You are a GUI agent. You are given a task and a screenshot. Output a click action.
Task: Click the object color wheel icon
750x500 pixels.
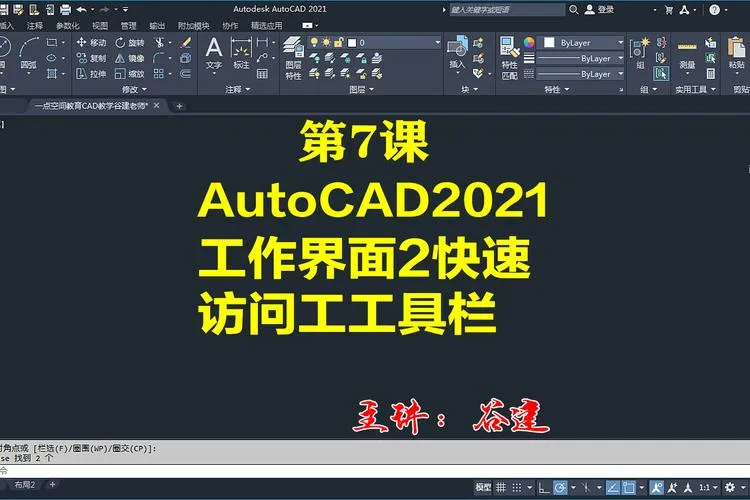pyautogui.click(x=529, y=43)
